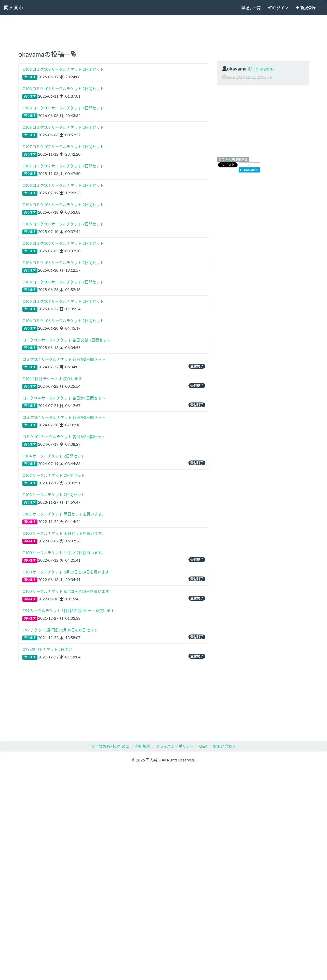Click the Hatena B! Bookmark button
The width and height of the screenshot is (327, 980).
(x=249, y=170)
